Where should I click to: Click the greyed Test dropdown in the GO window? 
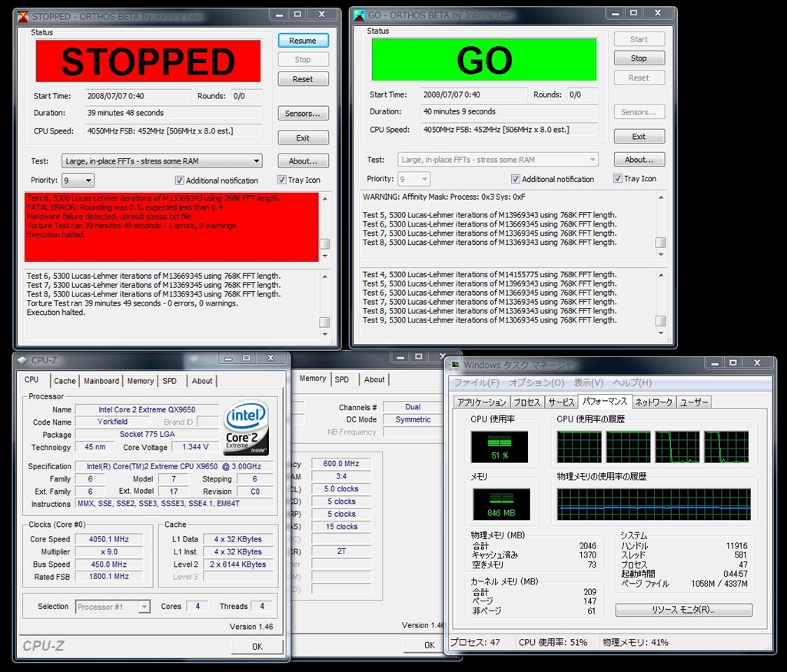tap(498, 160)
